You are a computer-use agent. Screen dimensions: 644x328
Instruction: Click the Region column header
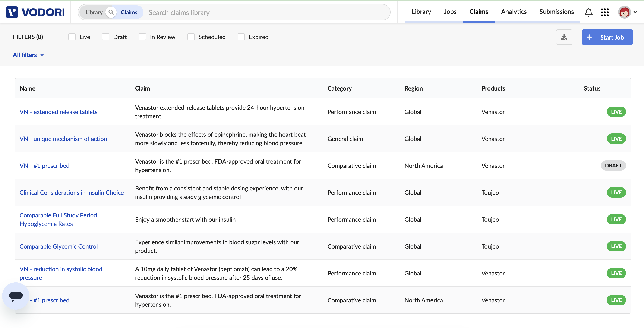coord(414,88)
